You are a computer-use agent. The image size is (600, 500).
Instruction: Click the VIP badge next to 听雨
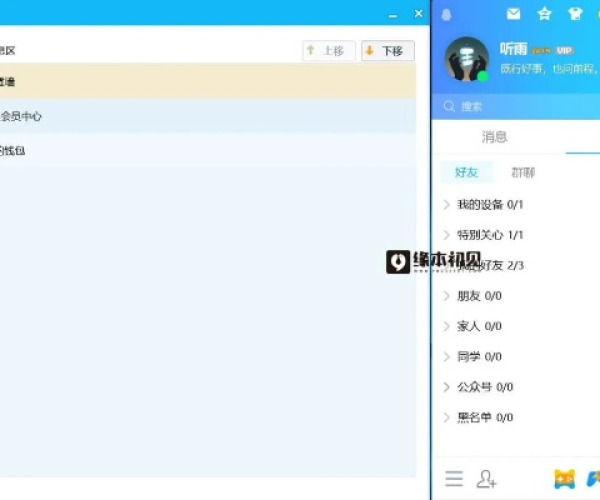tap(564, 50)
